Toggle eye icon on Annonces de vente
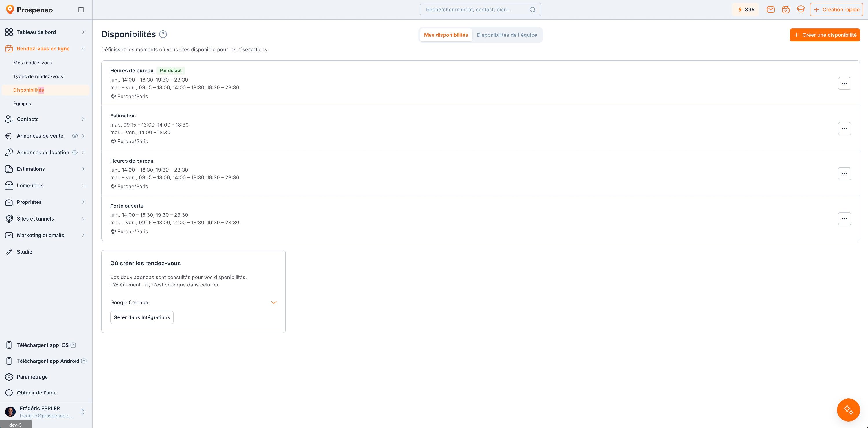The width and height of the screenshot is (868, 428). (75, 136)
